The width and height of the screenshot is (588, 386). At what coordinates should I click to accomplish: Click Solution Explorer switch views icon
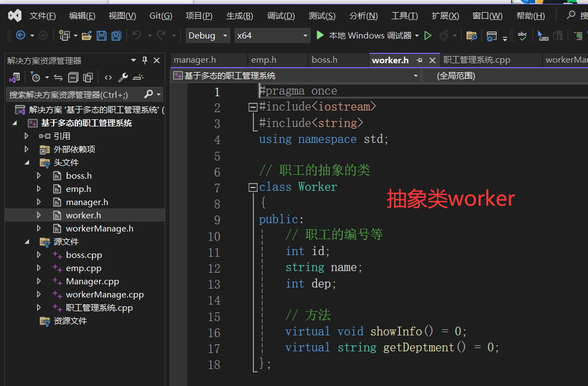[15, 78]
